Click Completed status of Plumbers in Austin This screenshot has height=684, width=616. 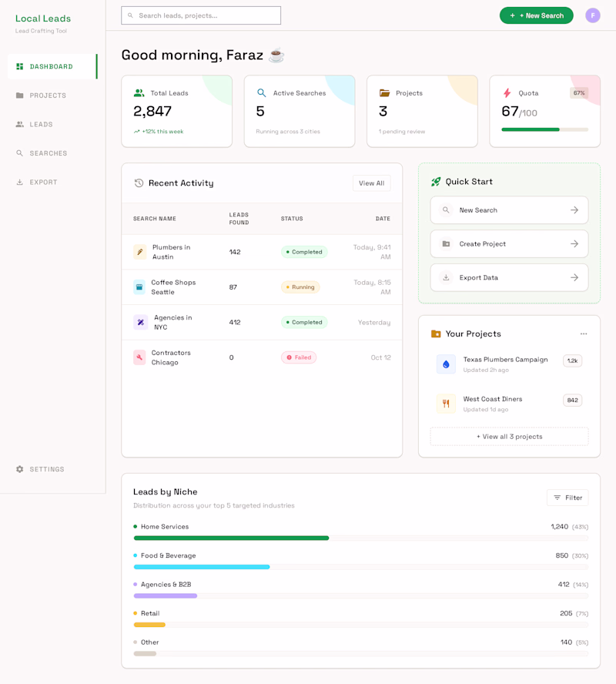pos(304,252)
